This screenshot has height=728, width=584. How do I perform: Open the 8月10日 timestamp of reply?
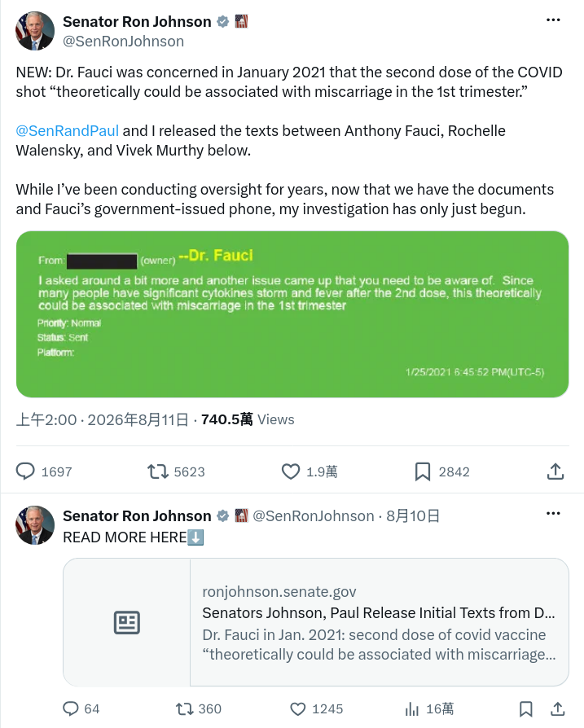click(x=413, y=515)
